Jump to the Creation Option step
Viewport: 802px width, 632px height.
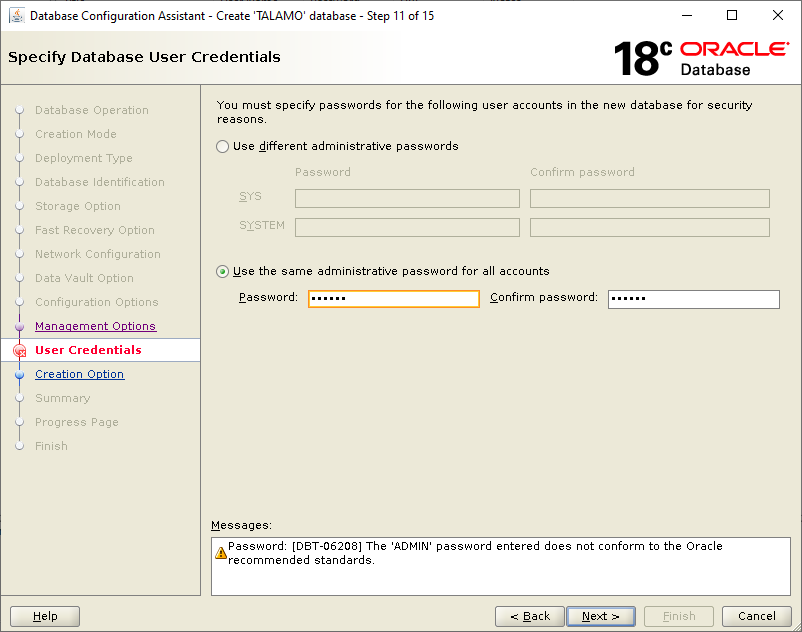[x=79, y=374]
